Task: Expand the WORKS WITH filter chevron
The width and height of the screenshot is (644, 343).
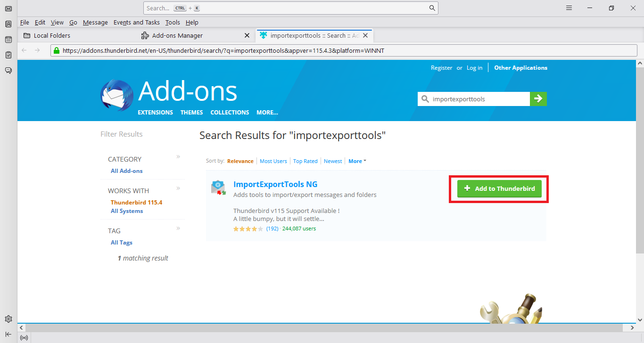Action: click(x=178, y=188)
